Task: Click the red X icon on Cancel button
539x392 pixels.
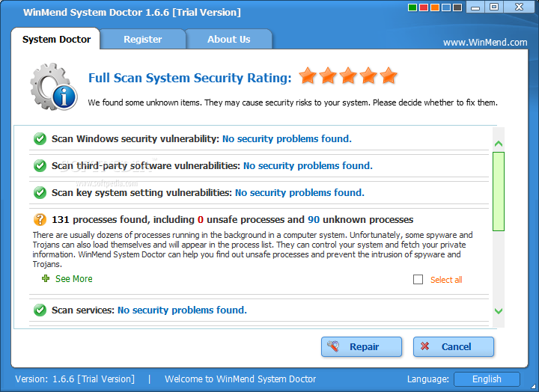Action: pyautogui.click(x=425, y=346)
